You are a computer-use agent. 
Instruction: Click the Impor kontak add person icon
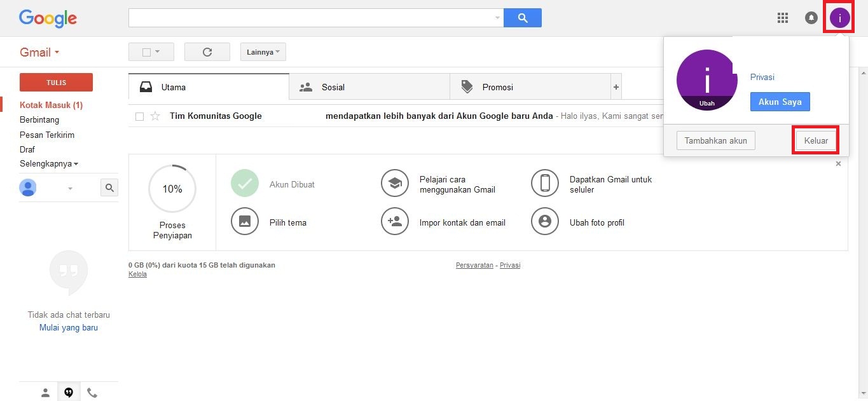pos(395,222)
